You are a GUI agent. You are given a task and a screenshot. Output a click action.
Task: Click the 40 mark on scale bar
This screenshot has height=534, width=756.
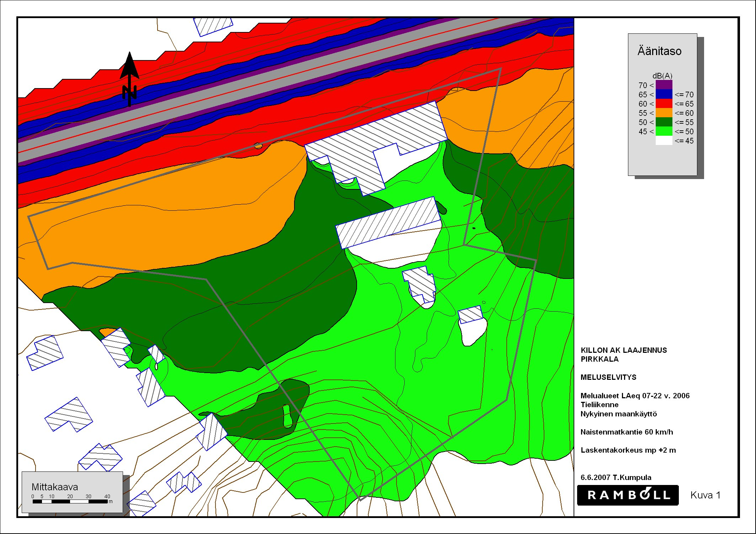coord(107,496)
